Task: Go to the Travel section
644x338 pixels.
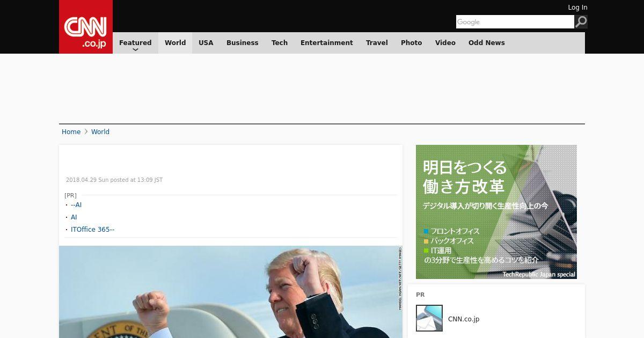Action: 377,43
